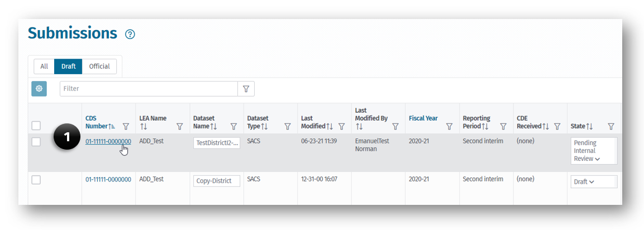Image resolution: width=644 pixels, height=230 pixels.
Task: Open the Submissions help question-mark icon
Action: [x=130, y=35]
